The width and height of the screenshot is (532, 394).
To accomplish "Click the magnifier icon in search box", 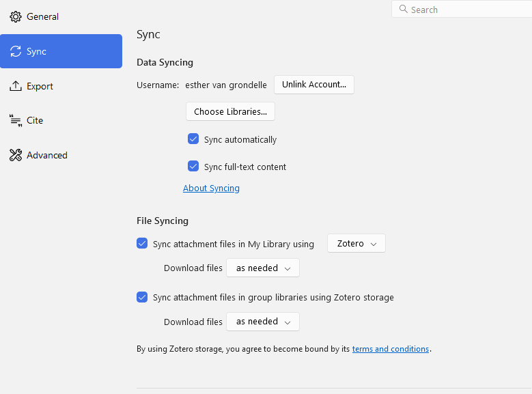I will pos(403,9).
